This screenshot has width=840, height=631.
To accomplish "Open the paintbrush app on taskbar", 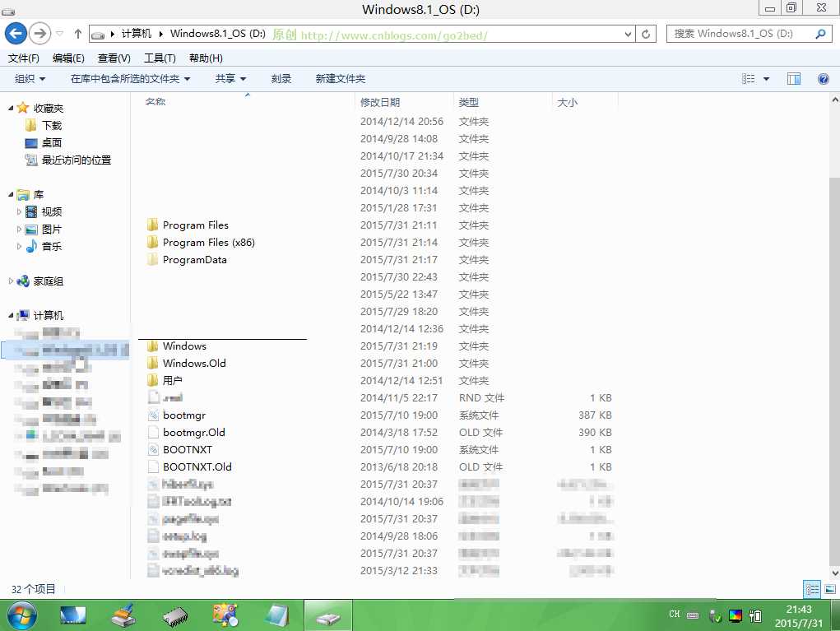I will [x=123, y=615].
